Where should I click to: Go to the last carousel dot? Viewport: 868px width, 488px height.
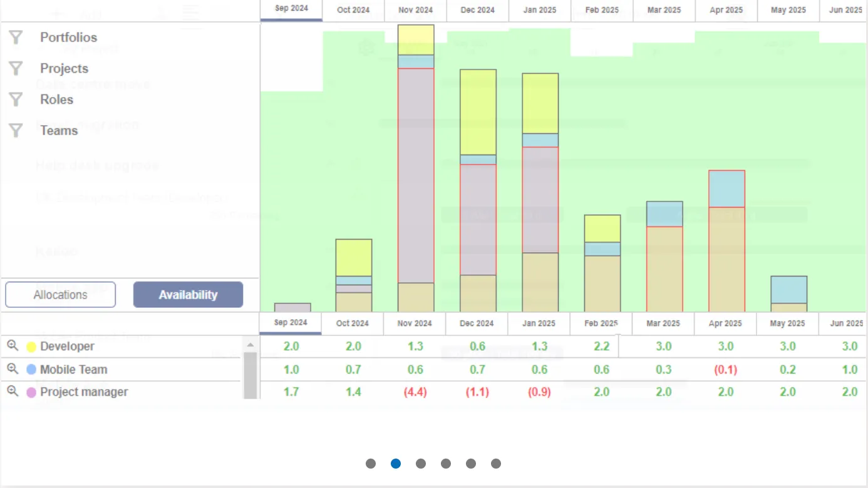click(496, 464)
